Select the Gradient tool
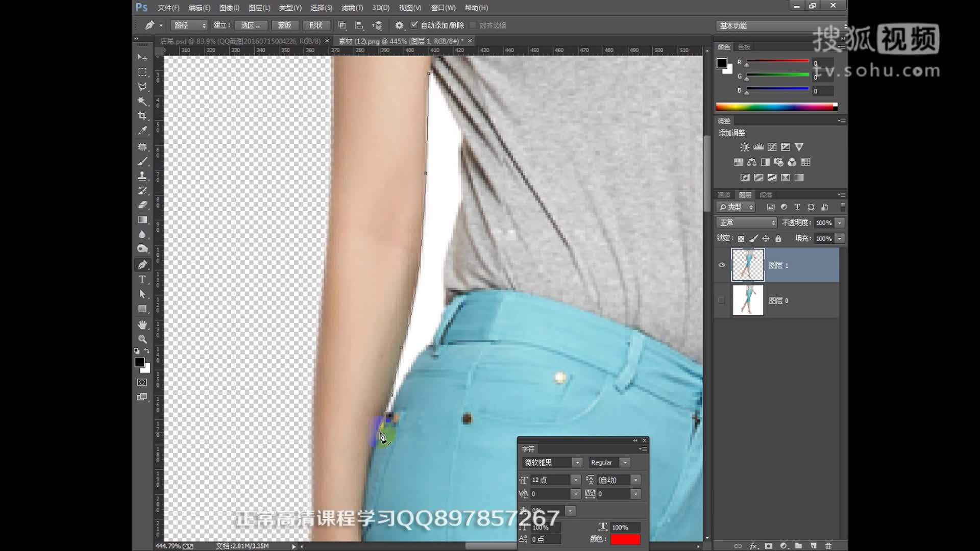This screenshot has height=551, width=980. pos(142,220)
